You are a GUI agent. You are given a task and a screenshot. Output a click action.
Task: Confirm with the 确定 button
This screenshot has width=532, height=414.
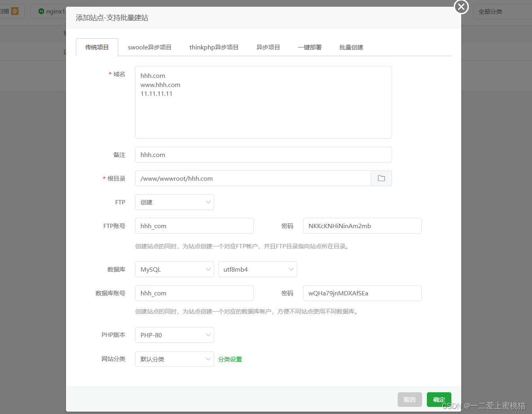click(x=439, y=400)
